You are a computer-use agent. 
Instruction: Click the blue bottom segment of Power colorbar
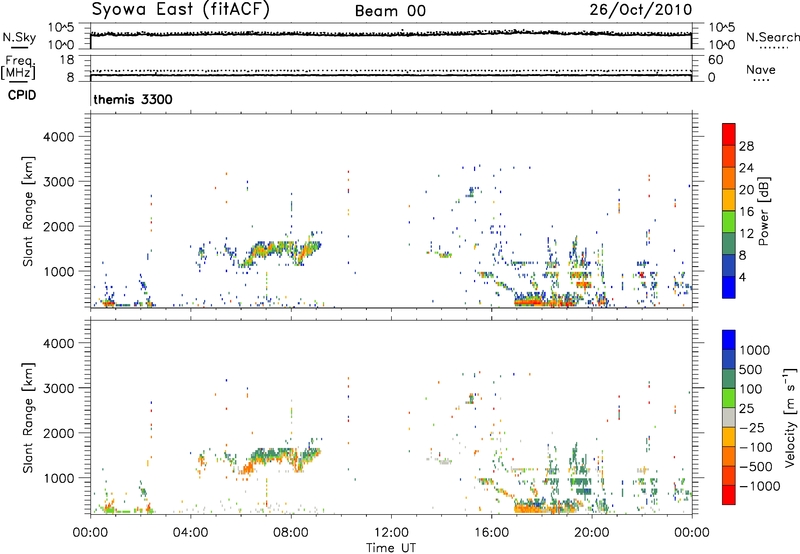tap(729, 287)
